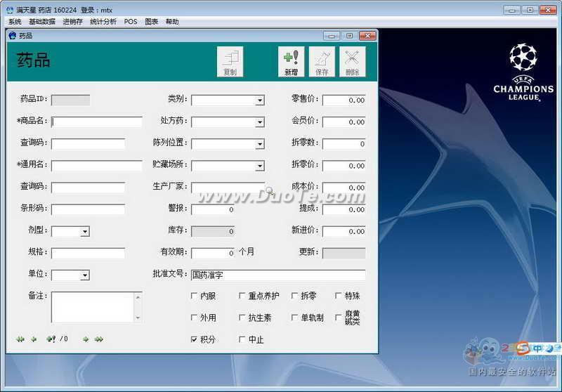Image resolution: width=562 pixels, height=392 pixels.
Task: Expand the 类别 dropdown
Action: 260,100
